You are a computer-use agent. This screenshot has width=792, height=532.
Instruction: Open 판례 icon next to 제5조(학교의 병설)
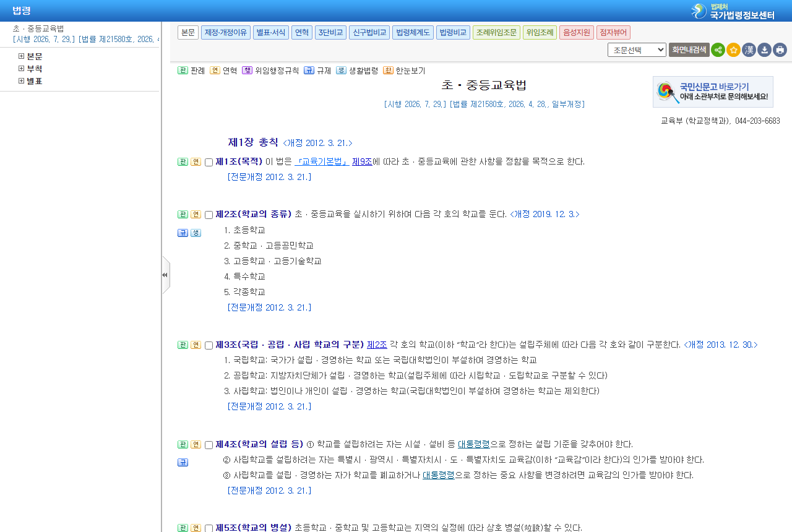pyautogui.click(x=183, y=528)
